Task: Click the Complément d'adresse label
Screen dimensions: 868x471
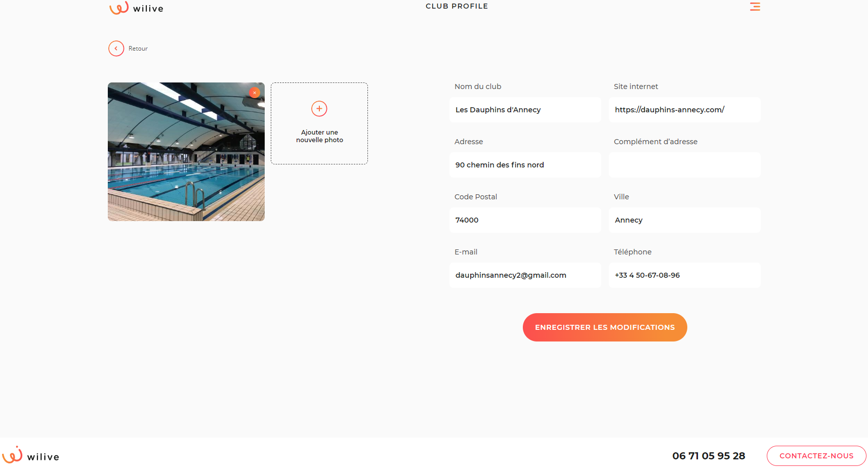Action: [655, 142]
